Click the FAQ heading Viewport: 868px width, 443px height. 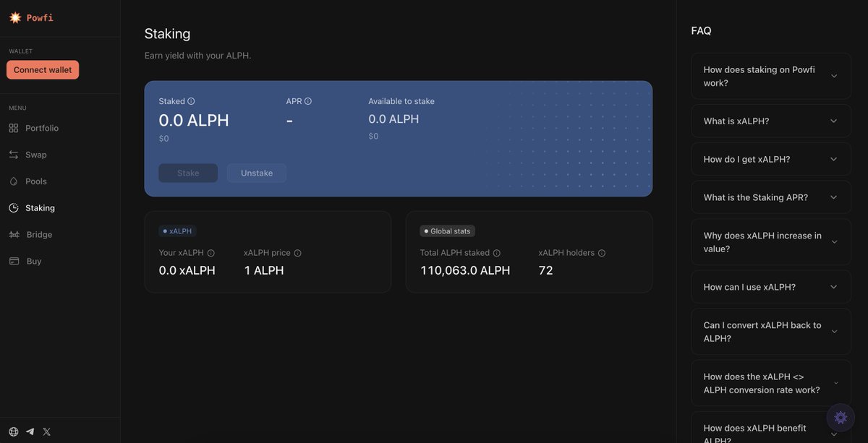(702, 31)
